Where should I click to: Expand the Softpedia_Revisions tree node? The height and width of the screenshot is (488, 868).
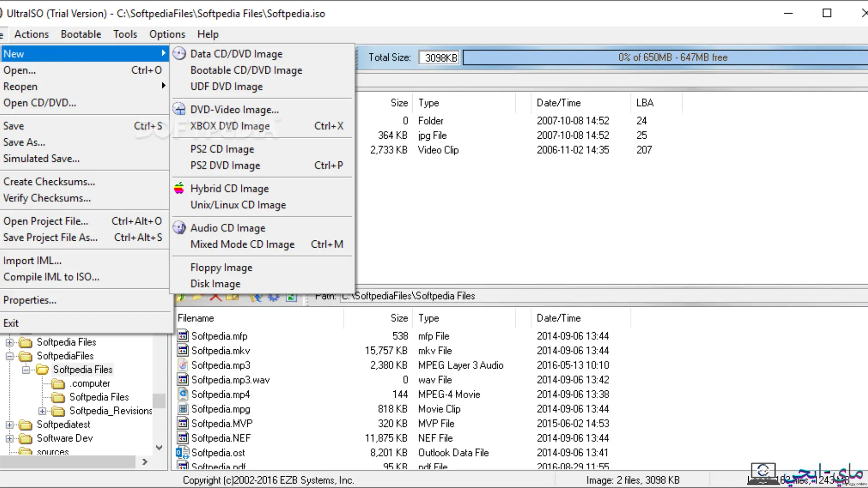point(42,411)
